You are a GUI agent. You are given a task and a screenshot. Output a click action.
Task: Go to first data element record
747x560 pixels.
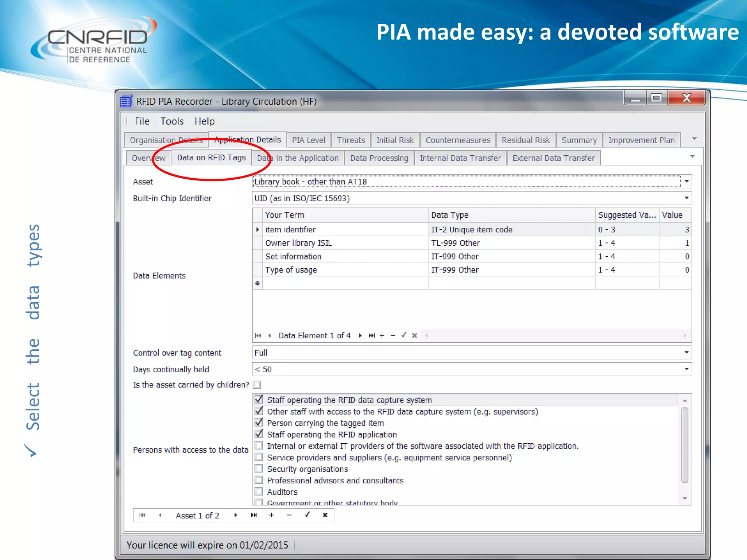pos(258,335)
